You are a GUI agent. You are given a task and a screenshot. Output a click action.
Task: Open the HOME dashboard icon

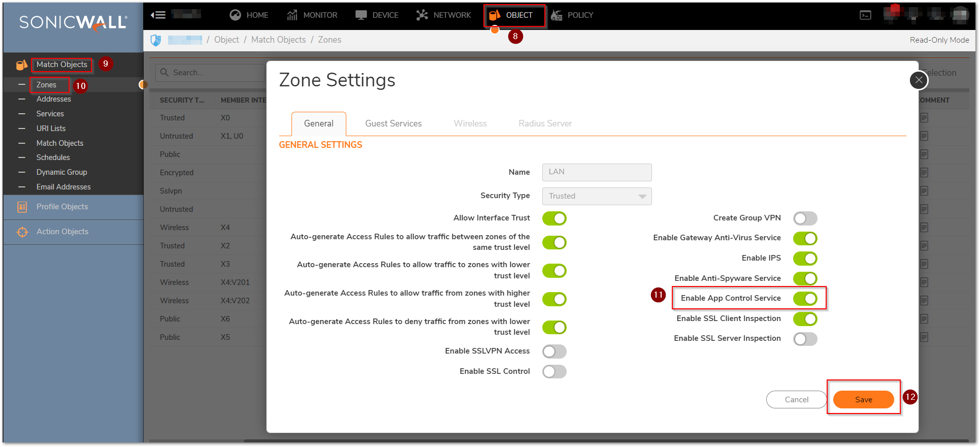[x=235, y=15]
